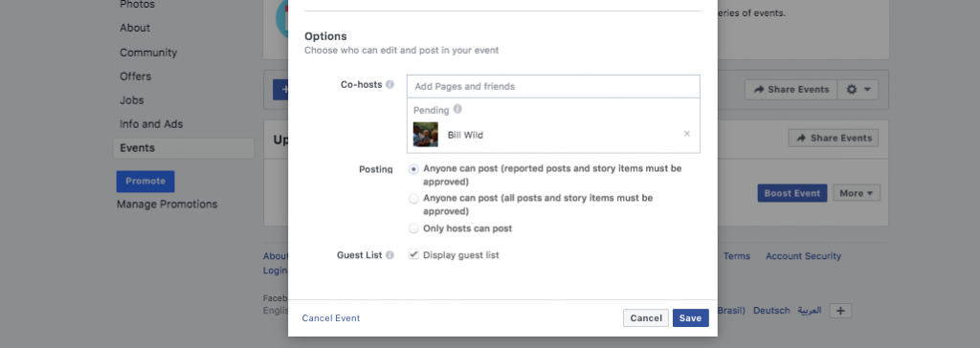Click the blue Promote button
Image resolution: width=980 pixels, height=348 pixels.
[x=145, y=182]
